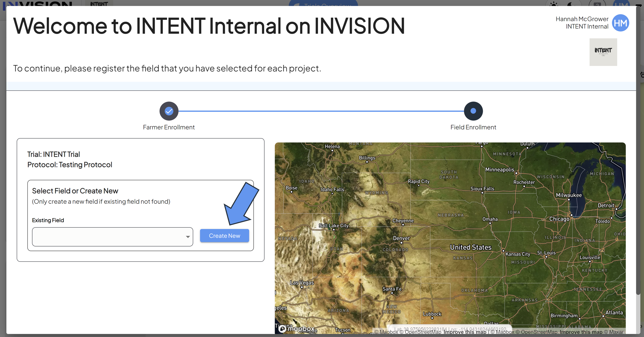Select the Field Enrollment step circle

(x=473, y=111)
